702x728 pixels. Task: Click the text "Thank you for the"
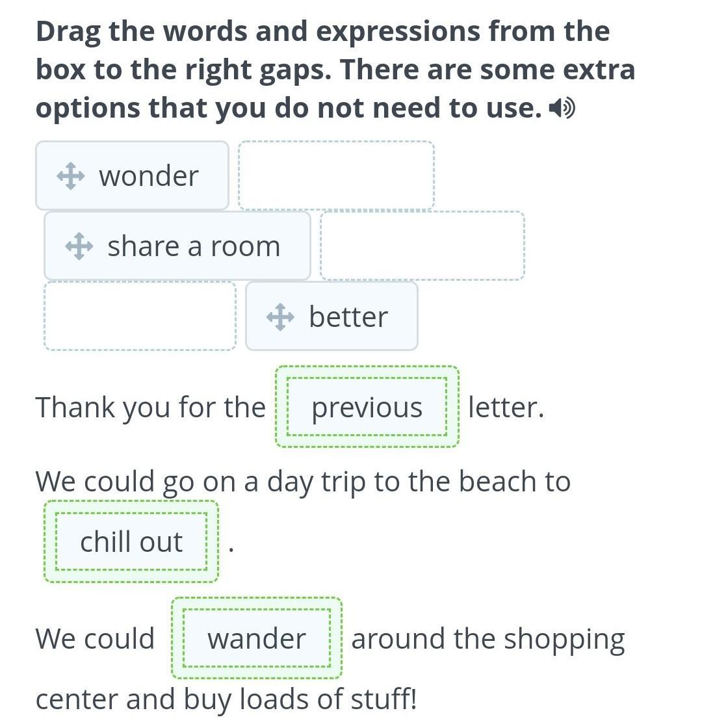[x=151, y=408]
